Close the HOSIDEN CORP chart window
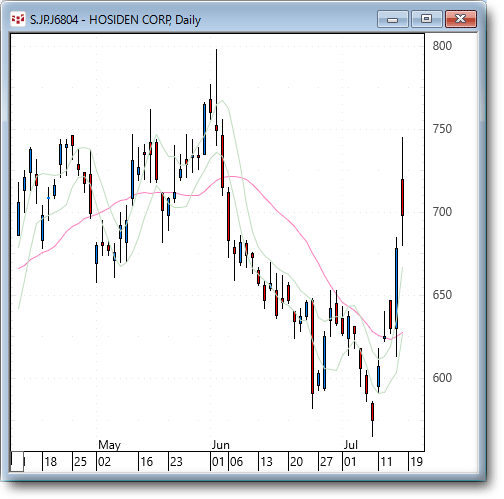This screenshot has width=504, height=499. click(461, 19)
